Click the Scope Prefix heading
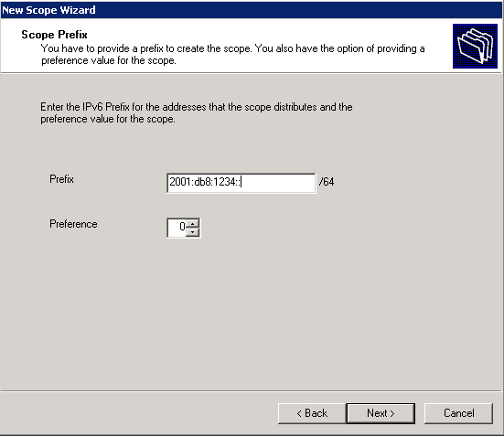Screen dimensions: 504x437 [54, 35]
